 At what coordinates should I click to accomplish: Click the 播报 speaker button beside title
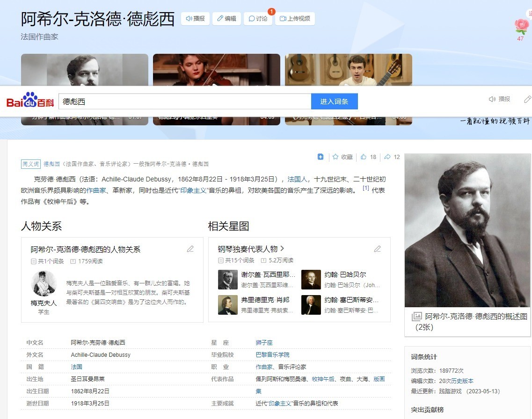click(195, 18)
